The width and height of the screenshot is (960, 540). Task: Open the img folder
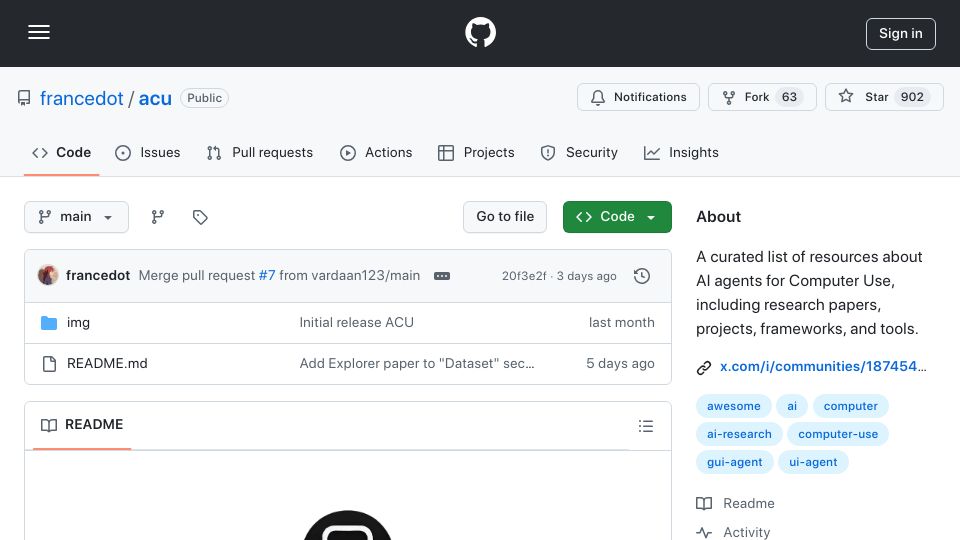(78, 323)
